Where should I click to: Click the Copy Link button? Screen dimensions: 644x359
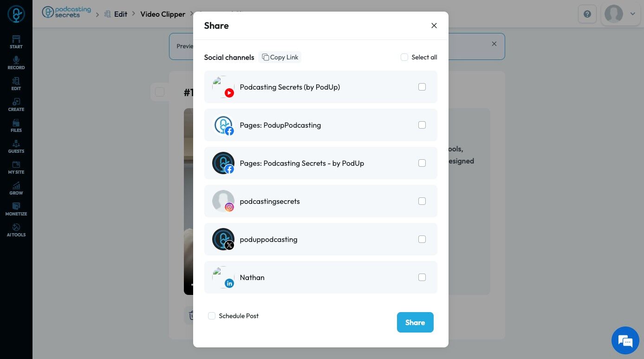(280, 57)
